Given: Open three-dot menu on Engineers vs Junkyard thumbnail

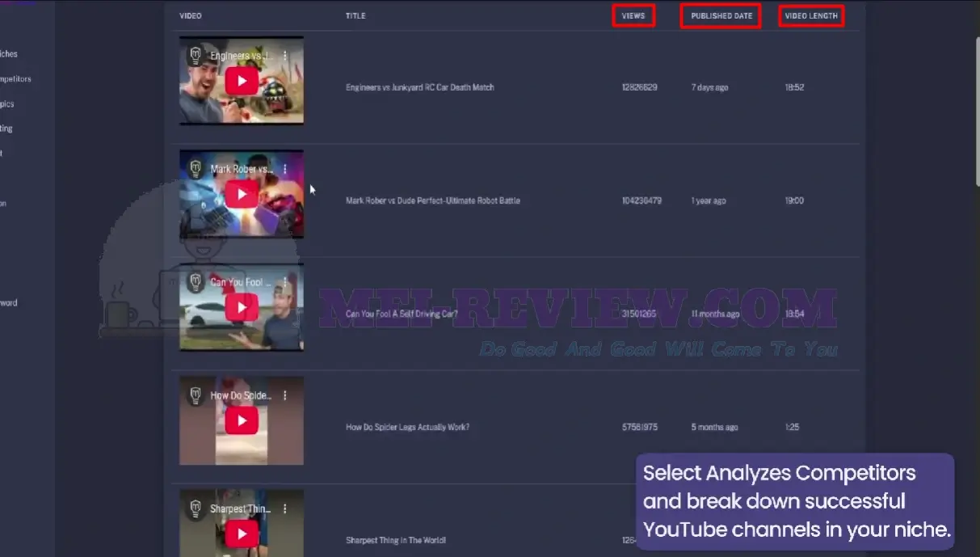Looking at the screenshot, I should pos(285,56).
